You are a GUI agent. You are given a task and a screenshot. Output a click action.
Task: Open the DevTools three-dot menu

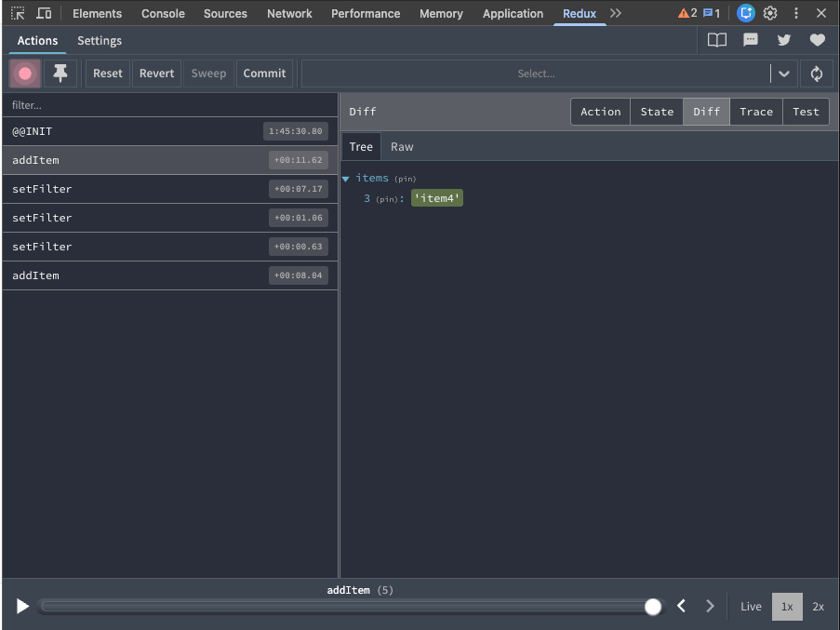click(x=796, y=13)
